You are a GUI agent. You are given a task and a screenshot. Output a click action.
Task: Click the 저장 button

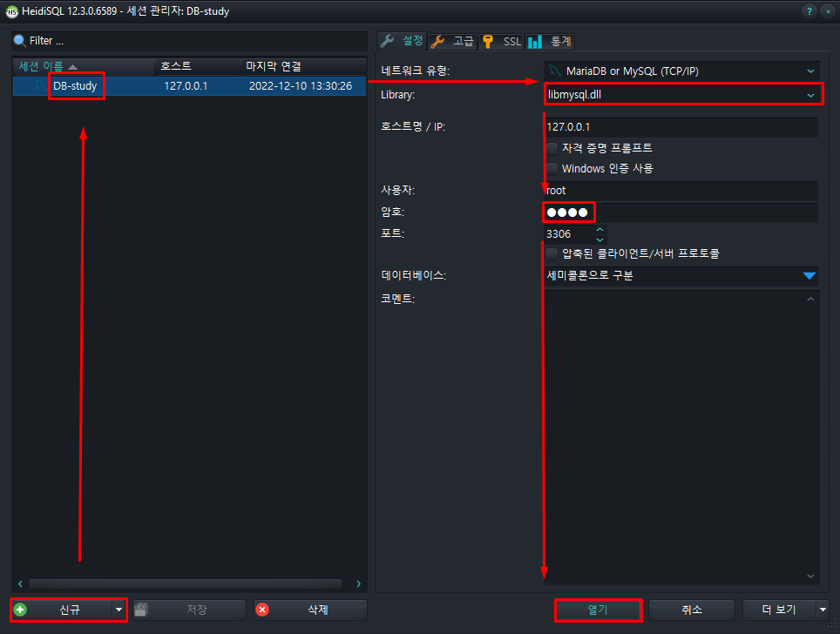pyautogui.click(x=189, y=610)
